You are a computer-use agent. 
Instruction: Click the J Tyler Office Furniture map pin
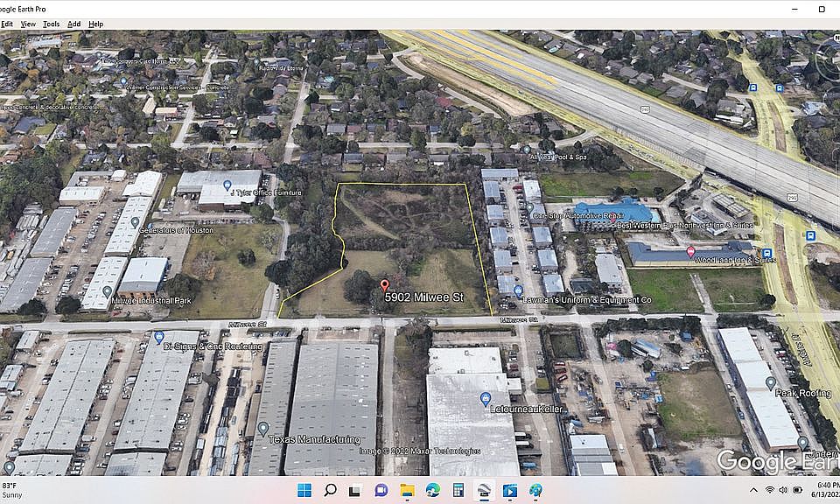pos(227,185)
